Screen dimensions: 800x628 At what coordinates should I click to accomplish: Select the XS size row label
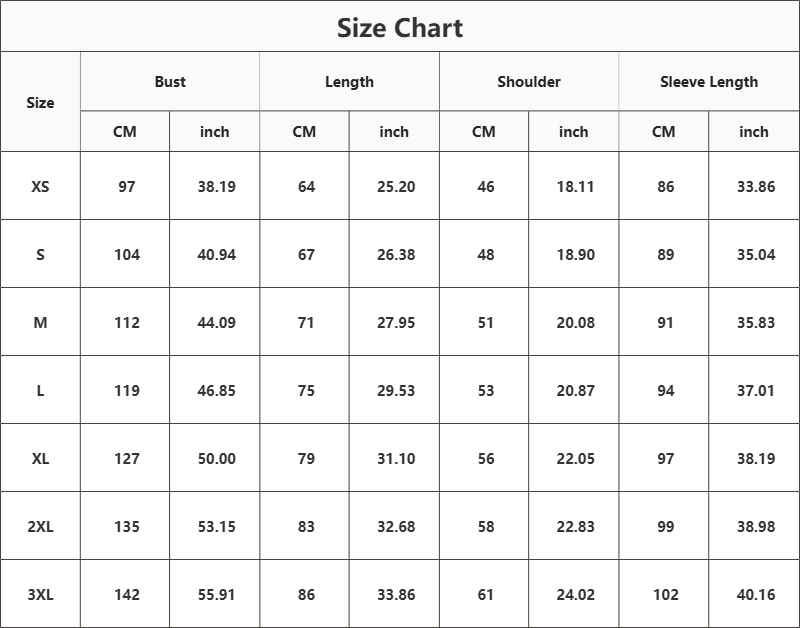click(40, 186)
